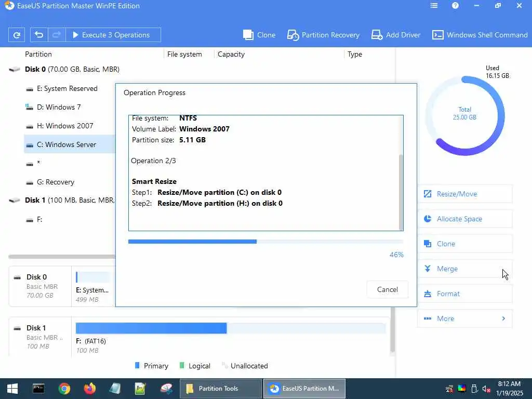Click the network tray icon

[x=449, y=389]
